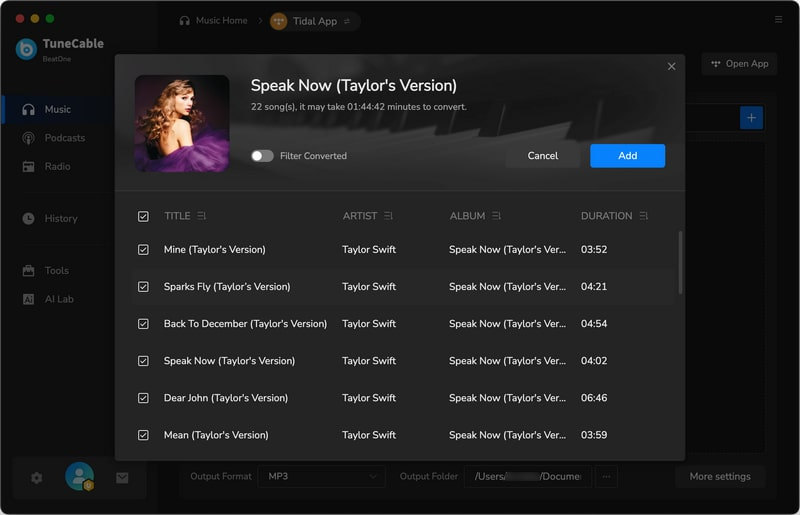Uncheck Sparks Fly (Taylor's Version)
Viewport: 800px width, 515px height.
[x=143, y=287]
